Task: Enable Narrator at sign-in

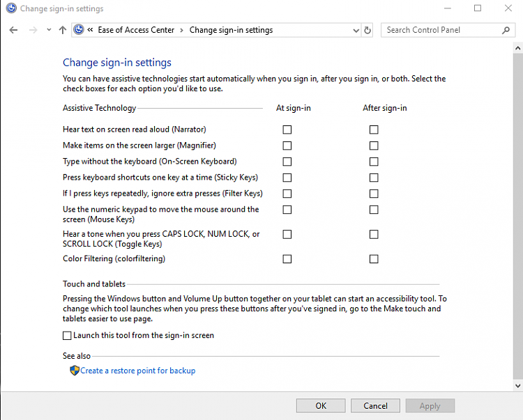Action: pyautogui.click(x=287, y=130)
